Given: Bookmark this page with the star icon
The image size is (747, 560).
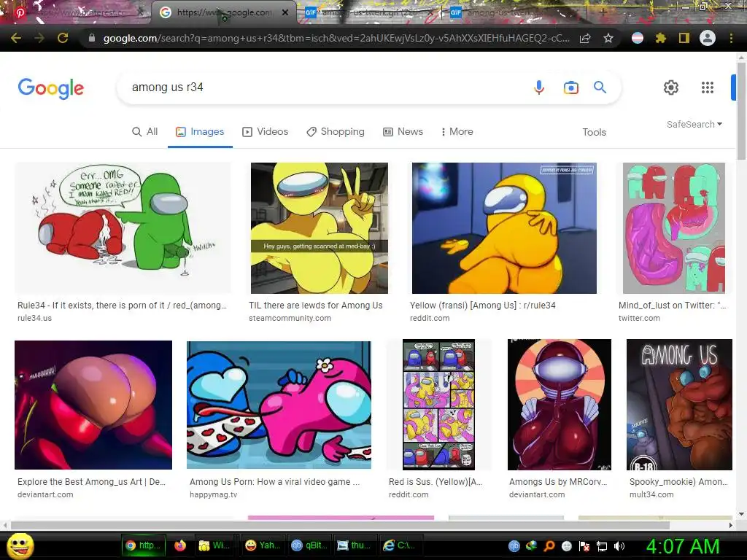Looking at the screenshot, I should [608, 38].
